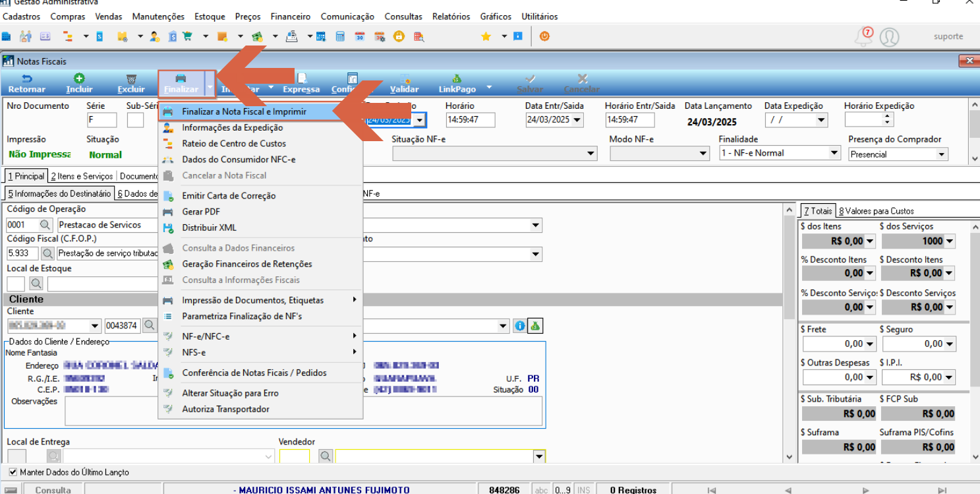The height and width of the screenshot is (494, 980).
Task: Click the notification bell icon
Action: pyautogui.click(x=863, y=36)
